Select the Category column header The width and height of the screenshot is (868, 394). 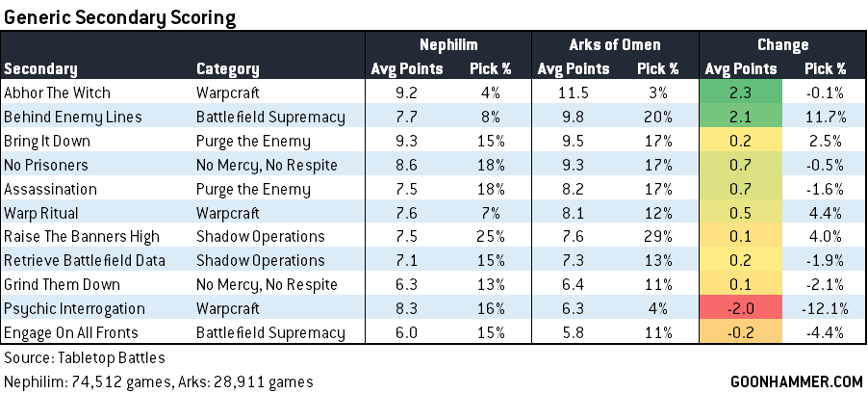coord(227,69)
